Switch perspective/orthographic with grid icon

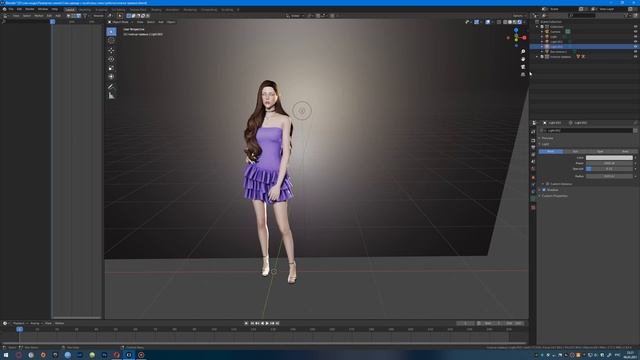(x=523, y=75)
